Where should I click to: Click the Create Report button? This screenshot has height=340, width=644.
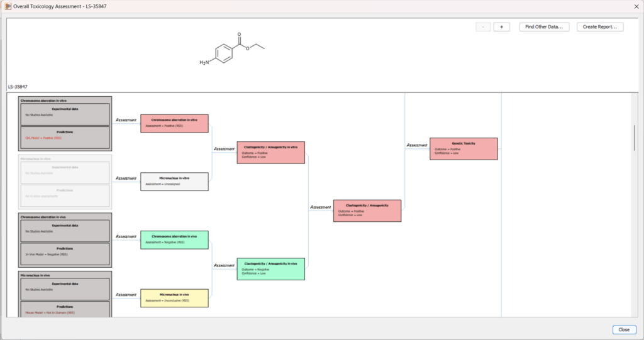[600, 27]
